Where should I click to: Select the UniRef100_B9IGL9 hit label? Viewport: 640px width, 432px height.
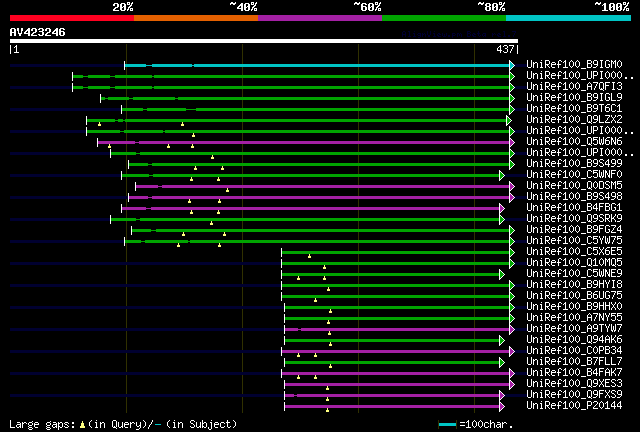pyautogui.click(x=574, y=98)
